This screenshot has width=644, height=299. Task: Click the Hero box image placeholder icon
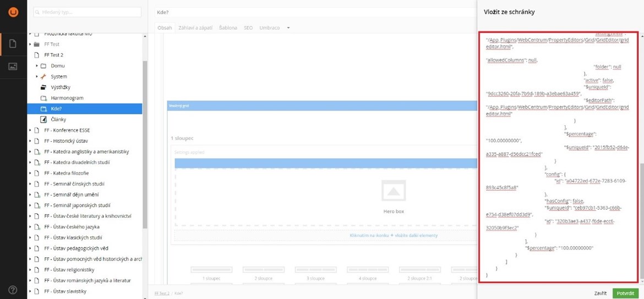(393, 191)
